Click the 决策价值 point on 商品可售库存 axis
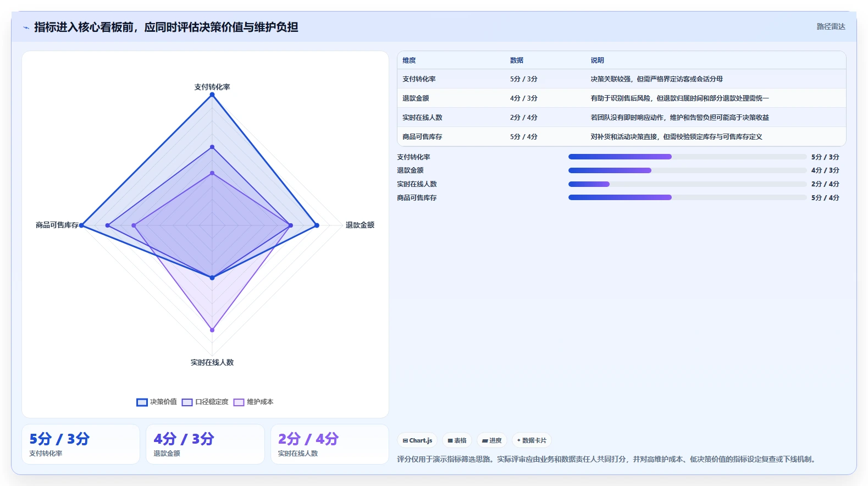Viewport: 868px width, 486px height. 81,225
